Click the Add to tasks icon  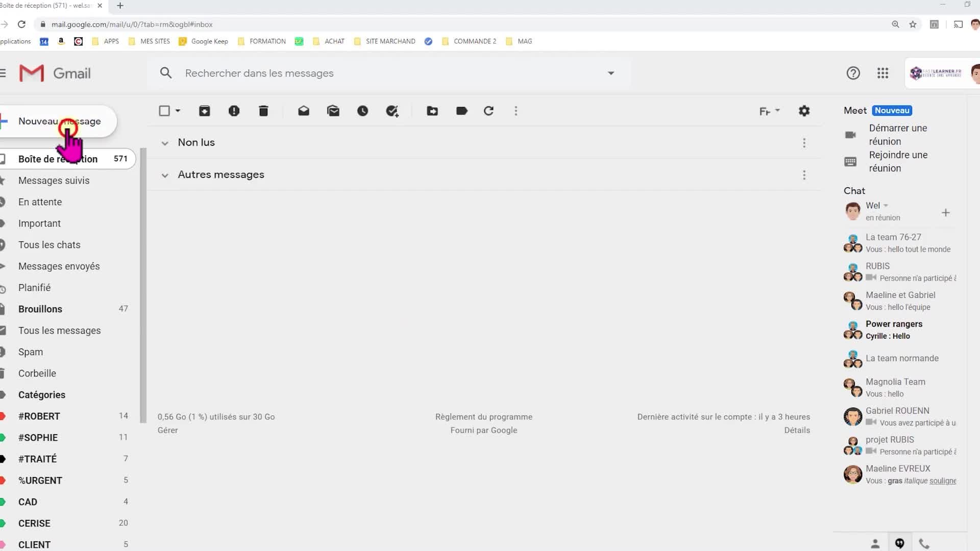tap(392, 111)
